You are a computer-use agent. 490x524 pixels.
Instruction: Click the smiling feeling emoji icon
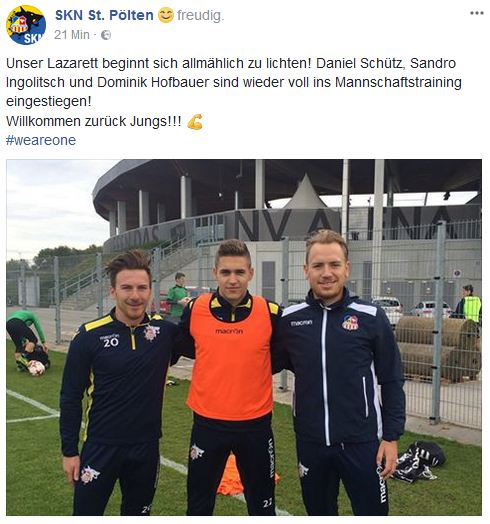tap(165, 15)
